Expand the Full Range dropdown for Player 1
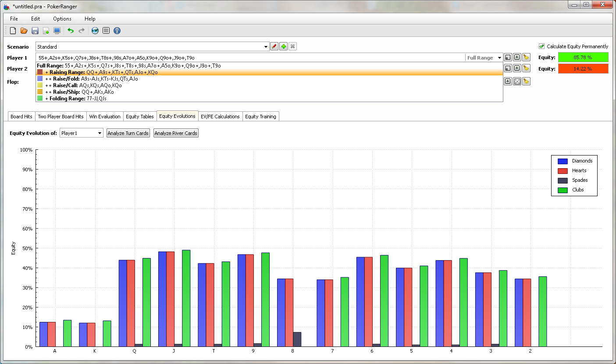 pos(484,58)
